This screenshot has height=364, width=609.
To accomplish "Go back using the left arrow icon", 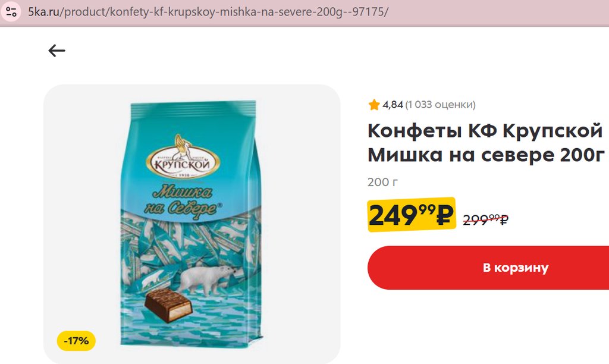I will [x=56, y=51].
